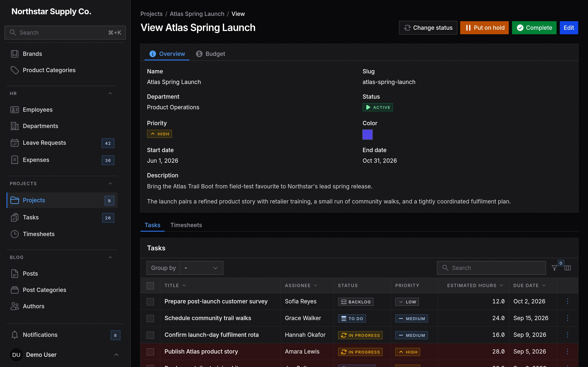Expand the Demo User menu chevron

click(x=116, y=355)
